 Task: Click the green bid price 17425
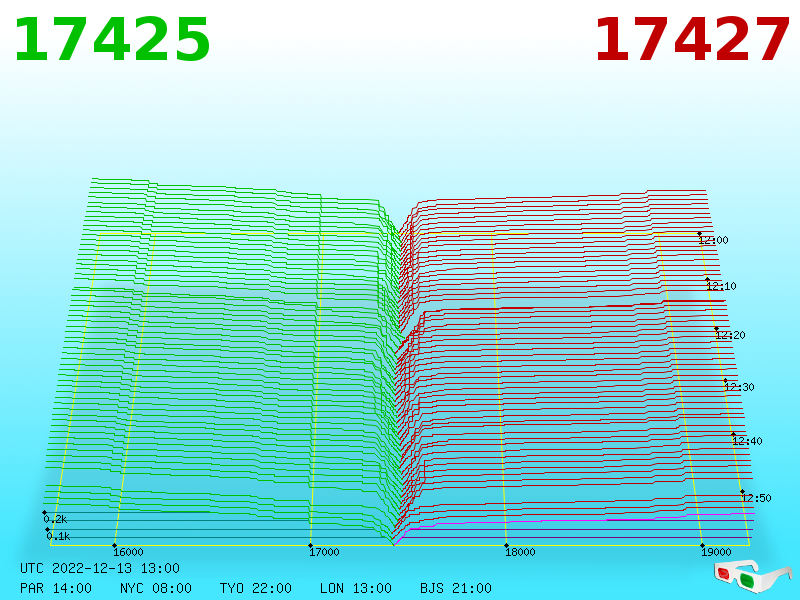click(112, 40)
